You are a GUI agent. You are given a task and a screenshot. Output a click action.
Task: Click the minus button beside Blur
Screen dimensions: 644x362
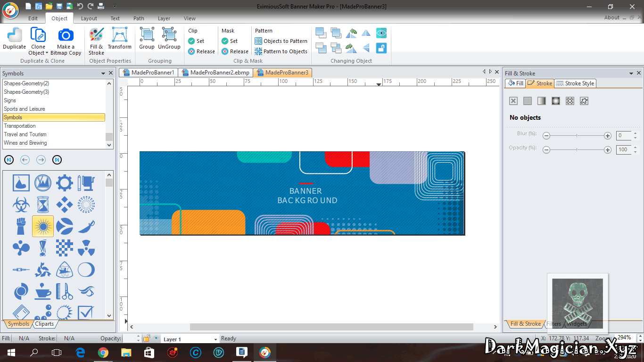coord(546,136)
